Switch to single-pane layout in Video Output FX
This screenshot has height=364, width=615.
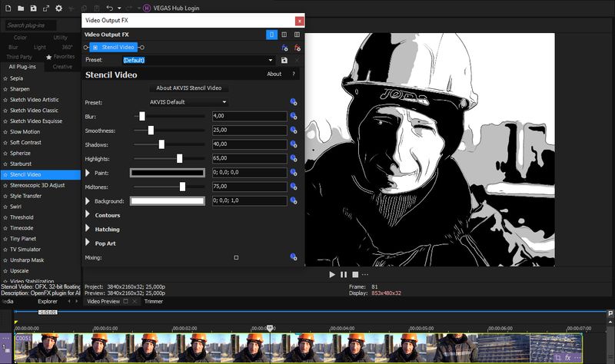271,35
